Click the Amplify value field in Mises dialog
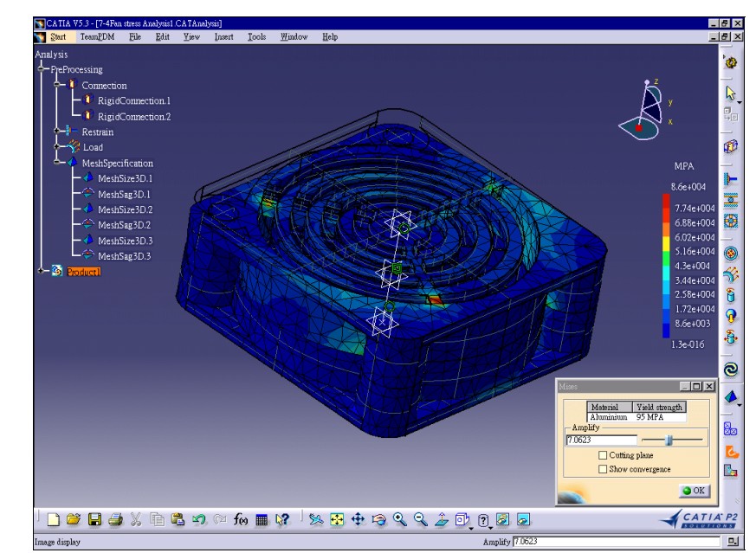Viewport: 756px width, 553px height. pos(602,440)
